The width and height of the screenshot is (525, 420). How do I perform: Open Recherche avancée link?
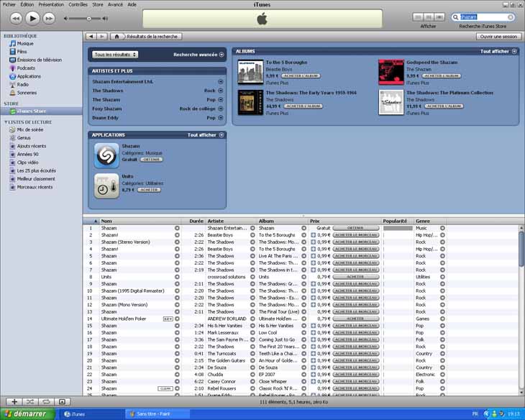[198, 55]
